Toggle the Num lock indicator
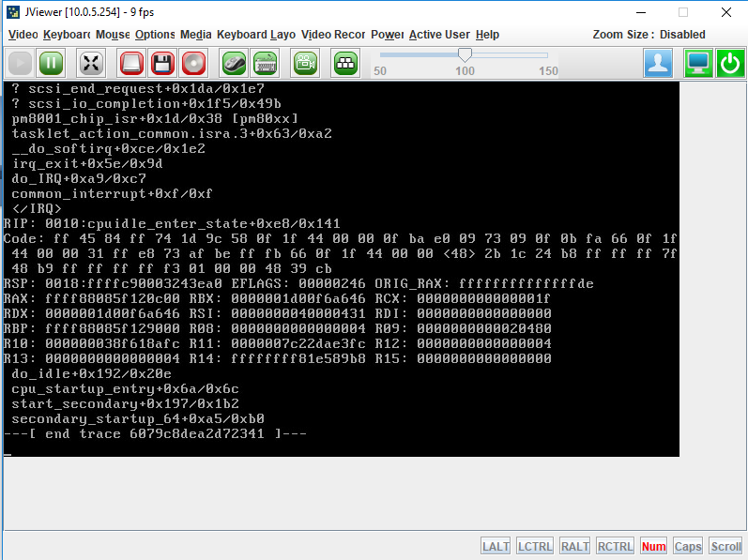Viewport: 748px width, 560px height. [653, 546]
